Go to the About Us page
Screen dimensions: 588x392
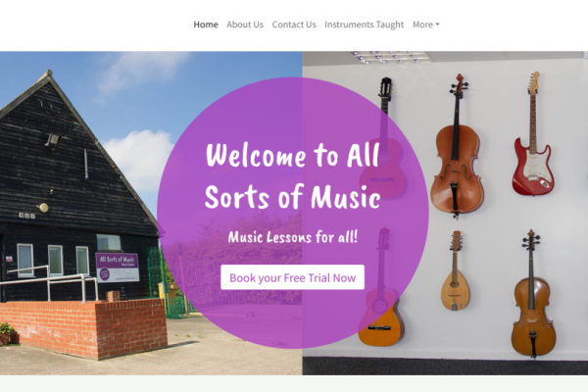pos(245,24)
